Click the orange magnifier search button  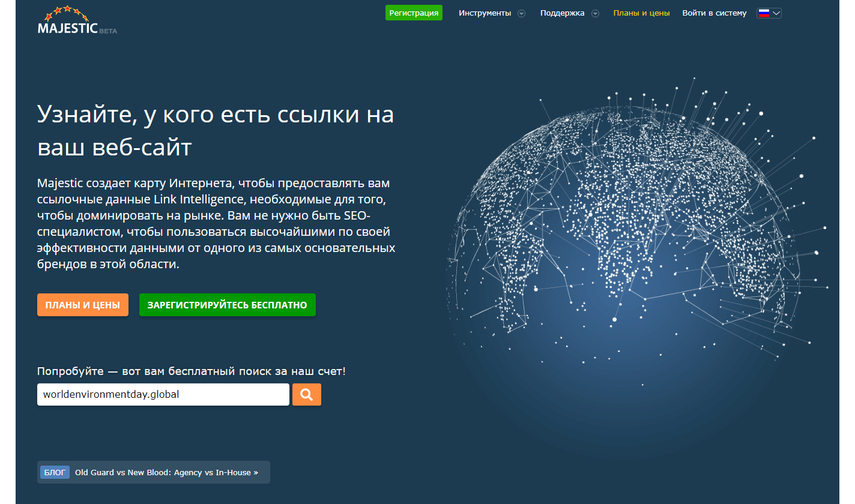tap(306, 394)
